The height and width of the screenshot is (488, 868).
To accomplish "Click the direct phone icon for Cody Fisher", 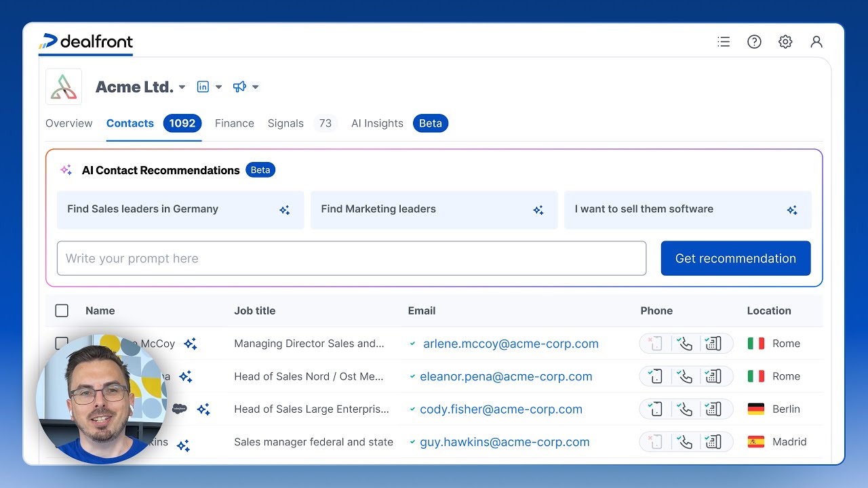I will point(686,409).
